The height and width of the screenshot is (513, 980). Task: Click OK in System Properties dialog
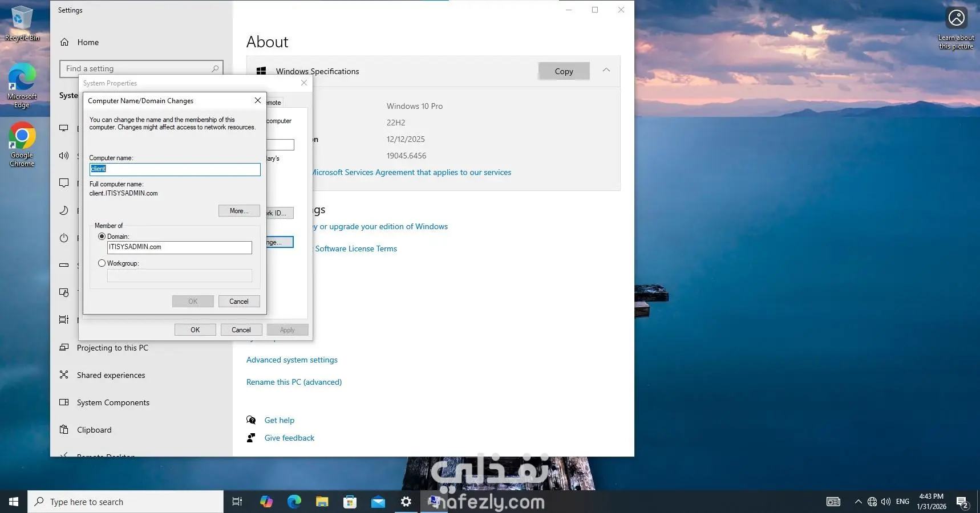pos(195,330)
